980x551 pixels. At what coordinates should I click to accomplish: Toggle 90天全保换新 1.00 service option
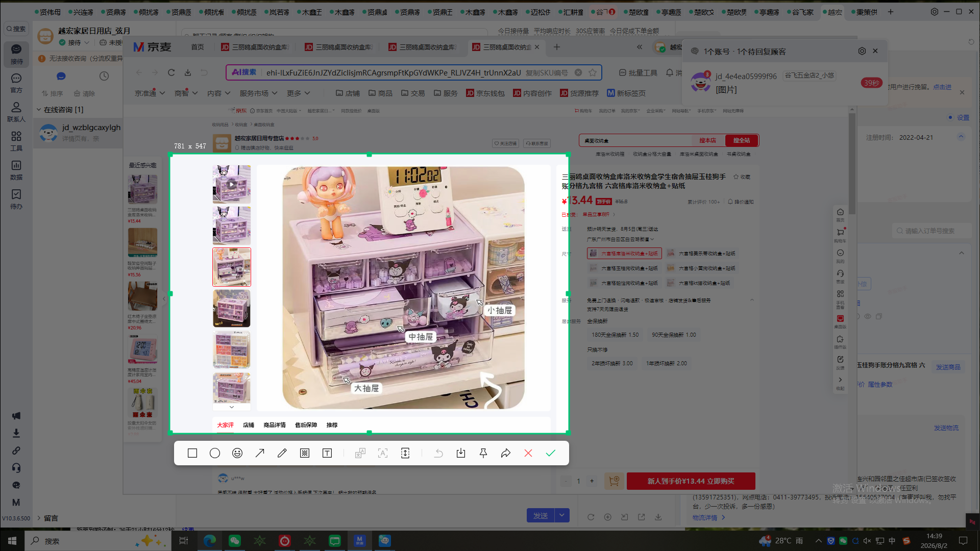pyautogui.click(x=674, y=335)
